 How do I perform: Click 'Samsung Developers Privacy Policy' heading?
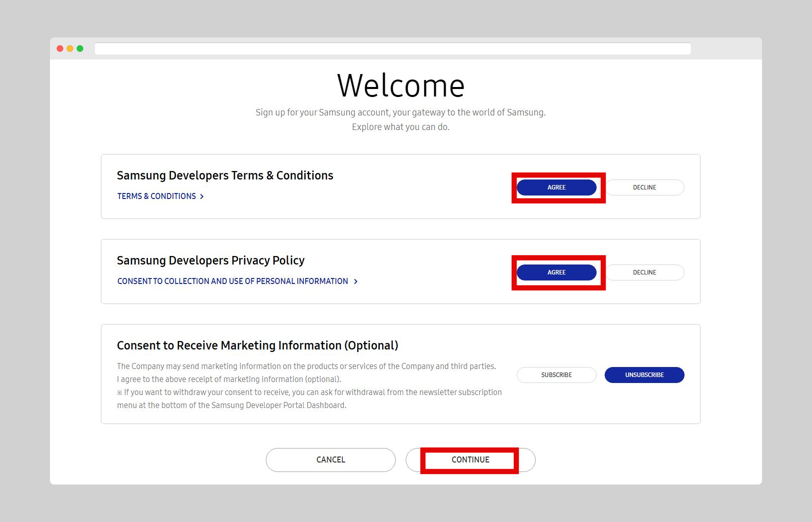point(211,260)
